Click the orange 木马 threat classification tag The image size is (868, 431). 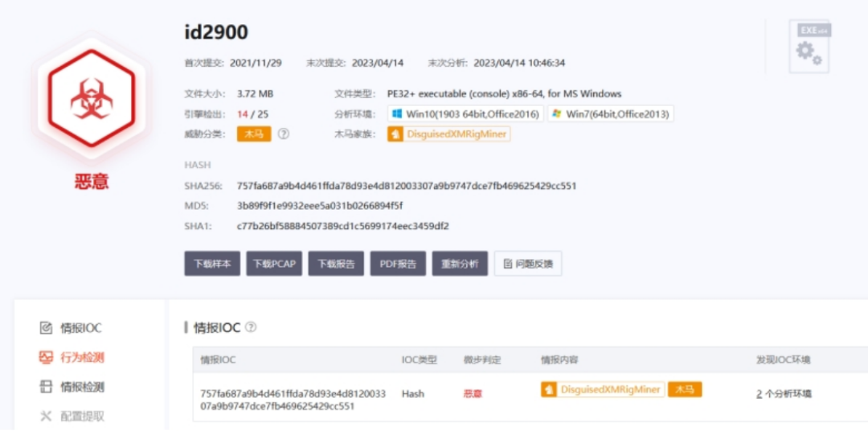pos(254,134)
